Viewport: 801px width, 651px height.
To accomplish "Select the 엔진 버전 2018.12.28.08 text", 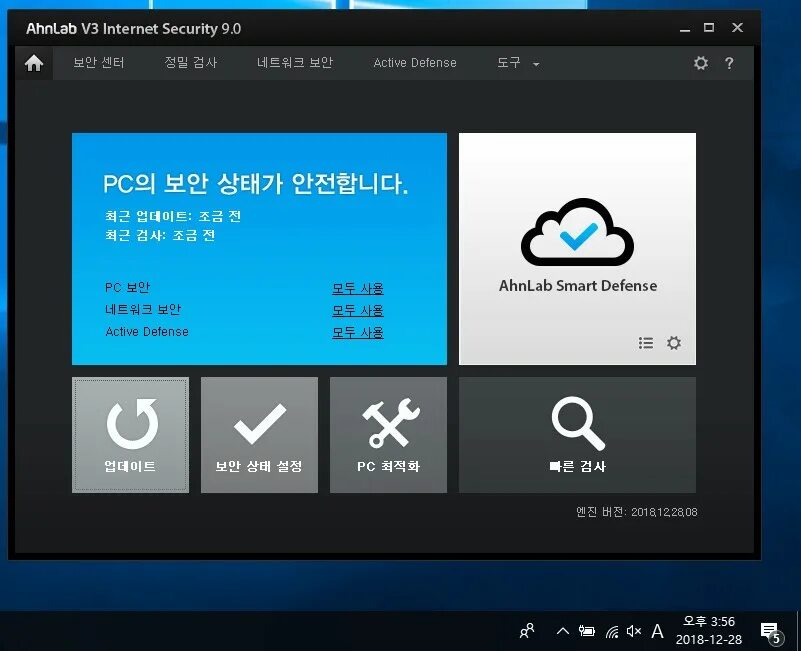I will [637, 512].
